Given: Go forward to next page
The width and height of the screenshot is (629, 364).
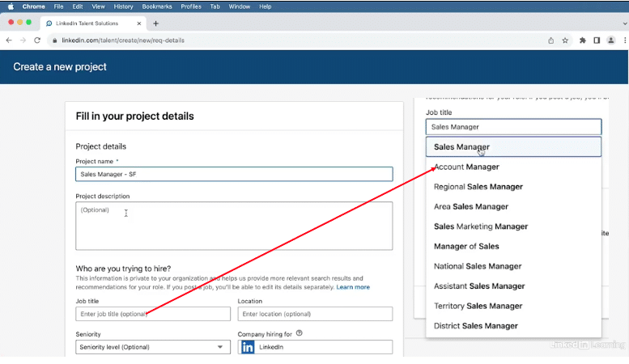Looking at the screenshot, I should click(x=23, y=40).
